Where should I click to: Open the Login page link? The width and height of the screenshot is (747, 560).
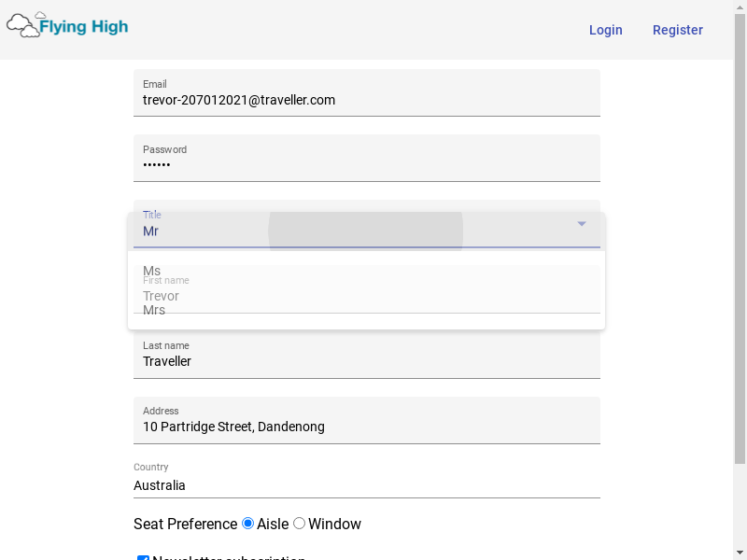[x=605, y=30]
